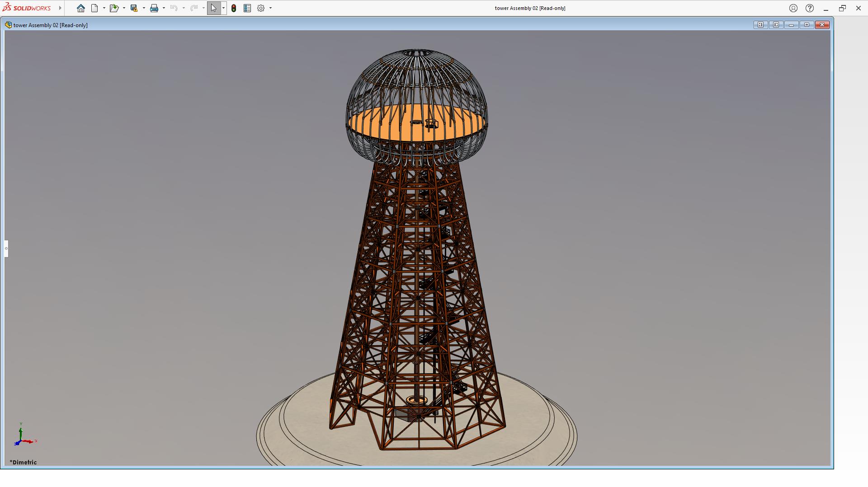
Task: Tile document window to the right
Action: 776,25
